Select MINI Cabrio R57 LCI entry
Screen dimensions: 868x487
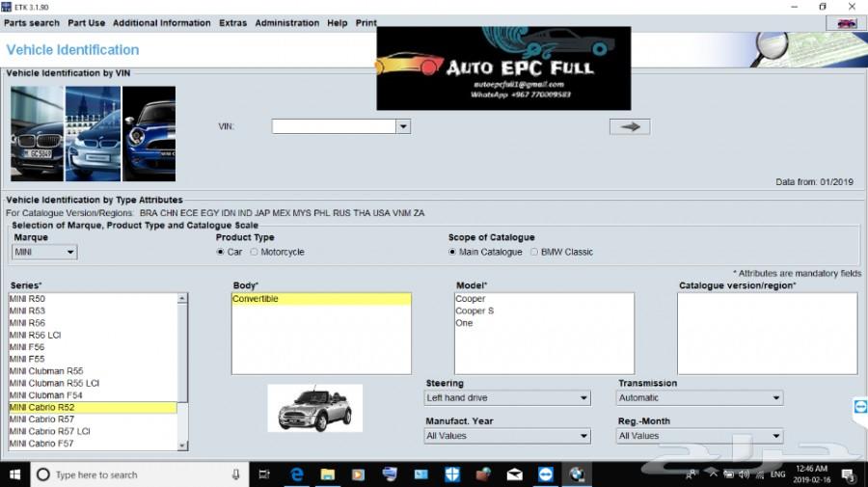[93, 431]
